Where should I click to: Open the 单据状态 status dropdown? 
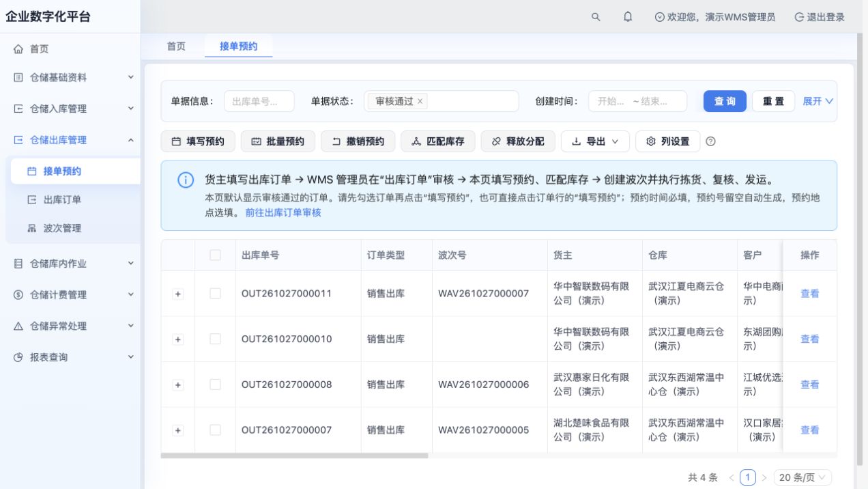441,101
